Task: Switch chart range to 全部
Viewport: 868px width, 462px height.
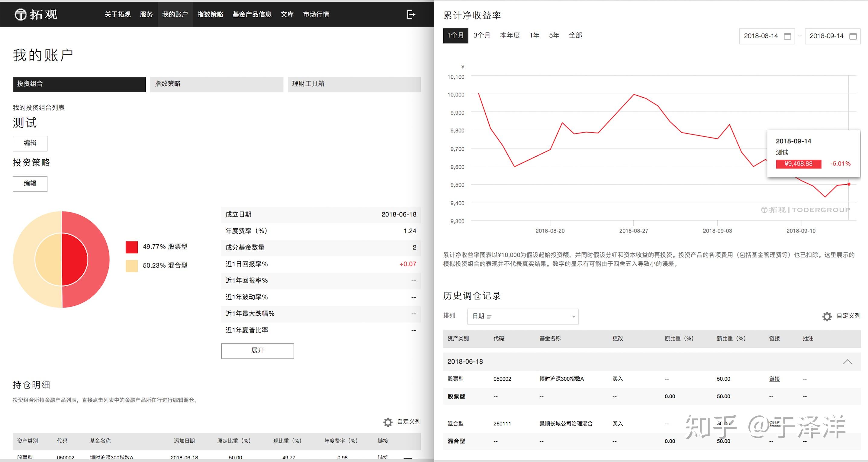Action: click(x=575, y=35)
